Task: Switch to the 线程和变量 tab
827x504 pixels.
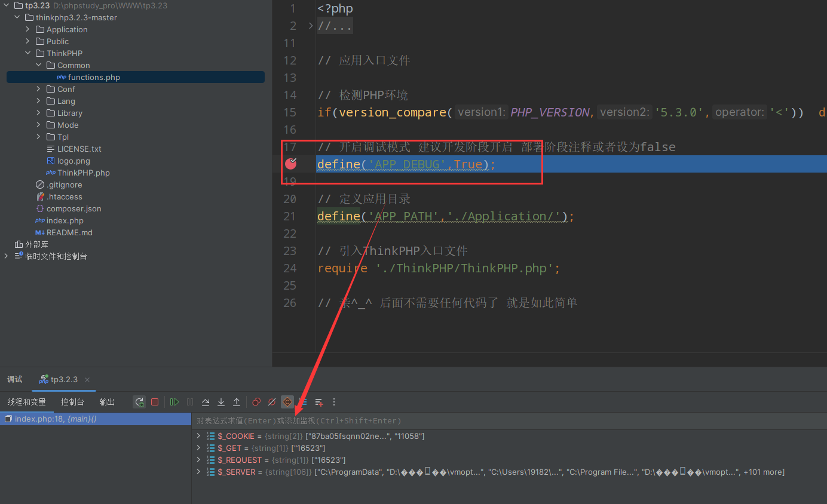Action: point(26,402)
